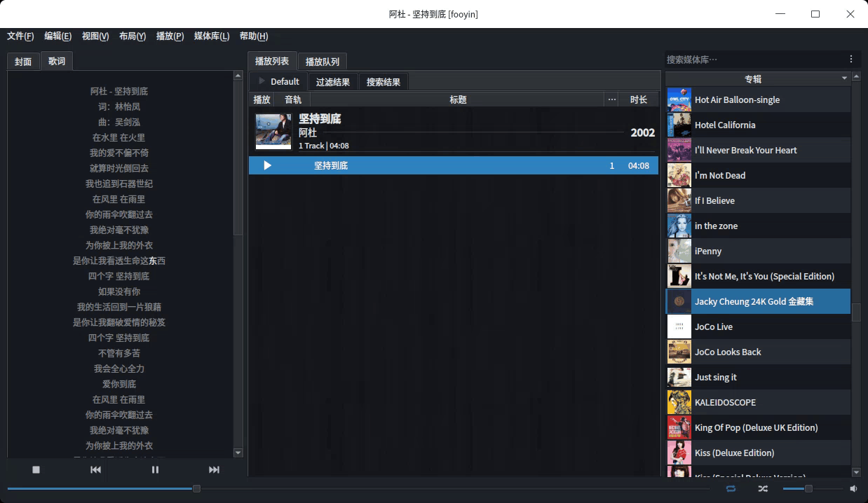This screenshot has width=868, height=503.
Task: Click lyric line 是你让我看透生命这东西
Action: 119,261
